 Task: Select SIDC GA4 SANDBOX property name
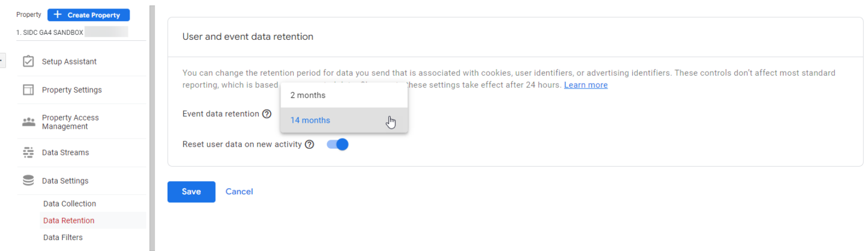click(50, 32)
